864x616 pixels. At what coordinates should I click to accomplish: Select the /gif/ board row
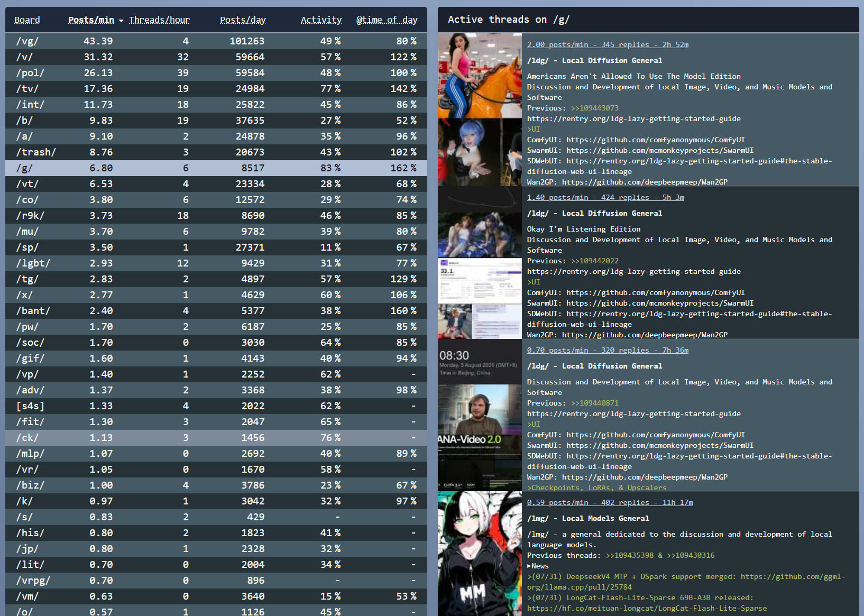216,358
